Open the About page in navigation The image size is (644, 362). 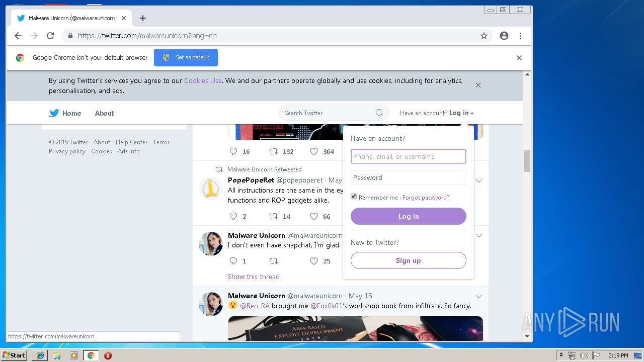coord(104,113)
